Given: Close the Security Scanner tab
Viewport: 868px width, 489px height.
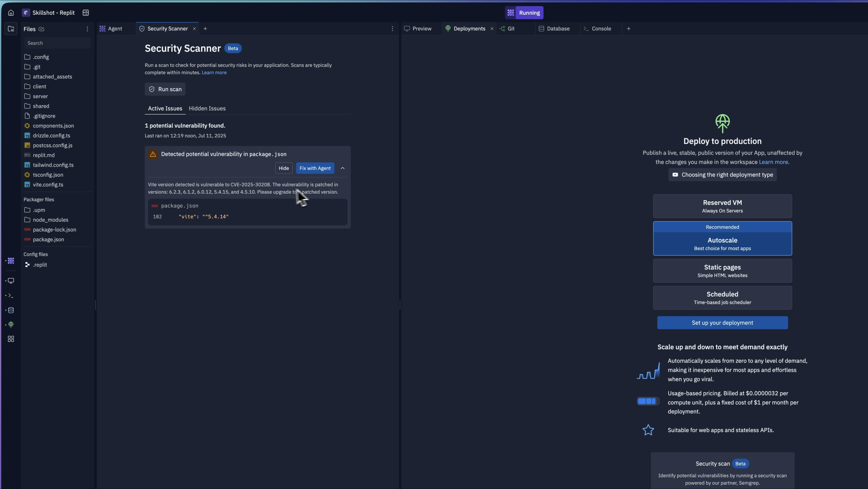Looking at the screenshot, I should point(194,29).
